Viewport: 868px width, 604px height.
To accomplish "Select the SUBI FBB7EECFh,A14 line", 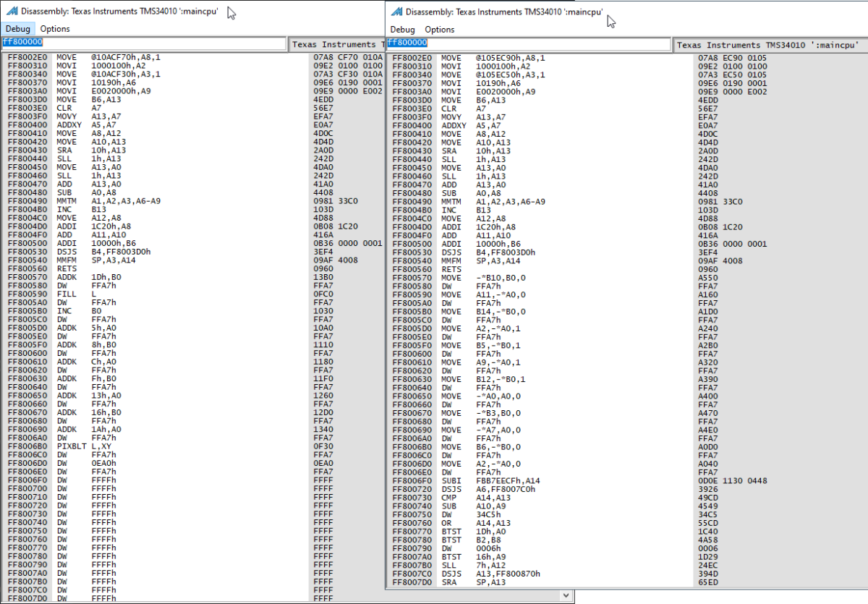I will point(491,481).
